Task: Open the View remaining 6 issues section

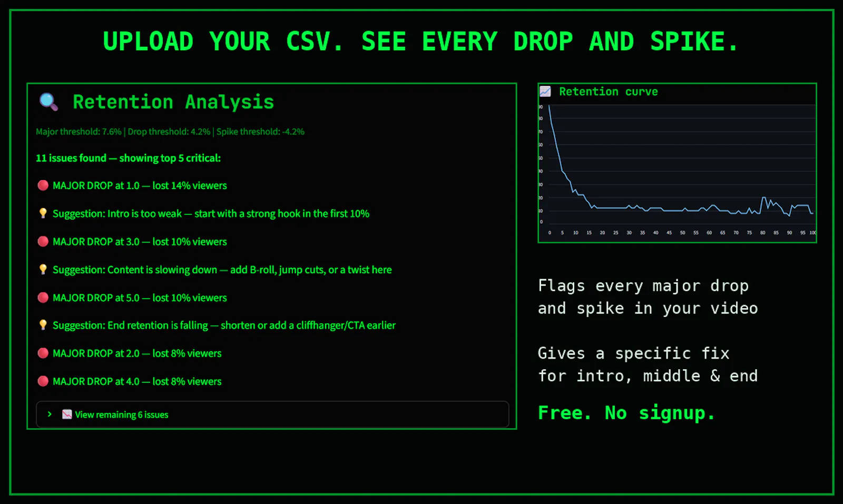Action: point(272,414)
